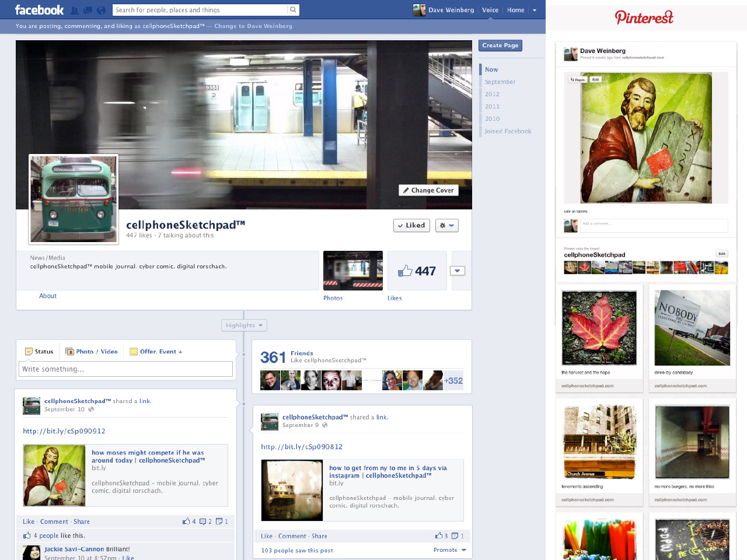Open the Photos thumbnail tile
Screen dimensions: 747x560
pos(353,271)
